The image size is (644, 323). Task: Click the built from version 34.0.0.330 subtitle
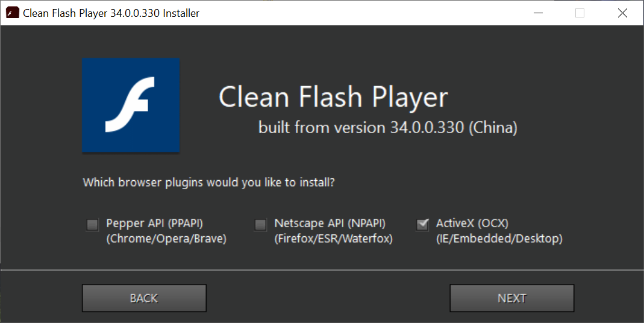click(x=388, y=127)
